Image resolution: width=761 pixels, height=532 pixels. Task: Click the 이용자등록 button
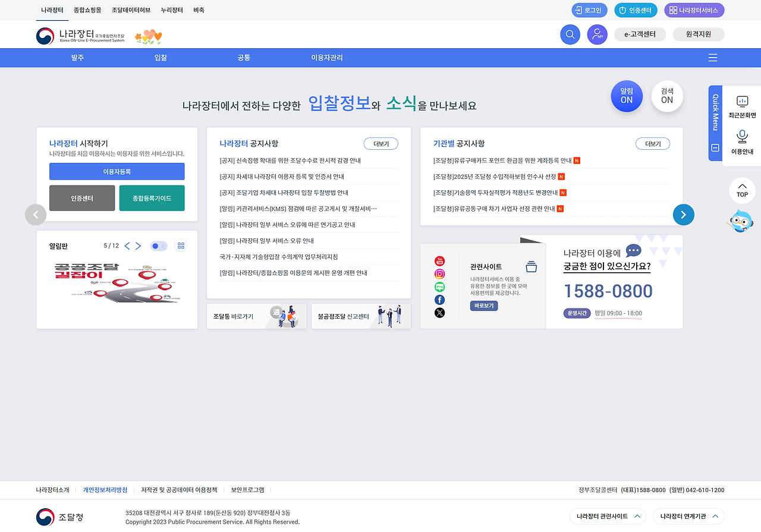pyautogui.click(x=117, y=171)
